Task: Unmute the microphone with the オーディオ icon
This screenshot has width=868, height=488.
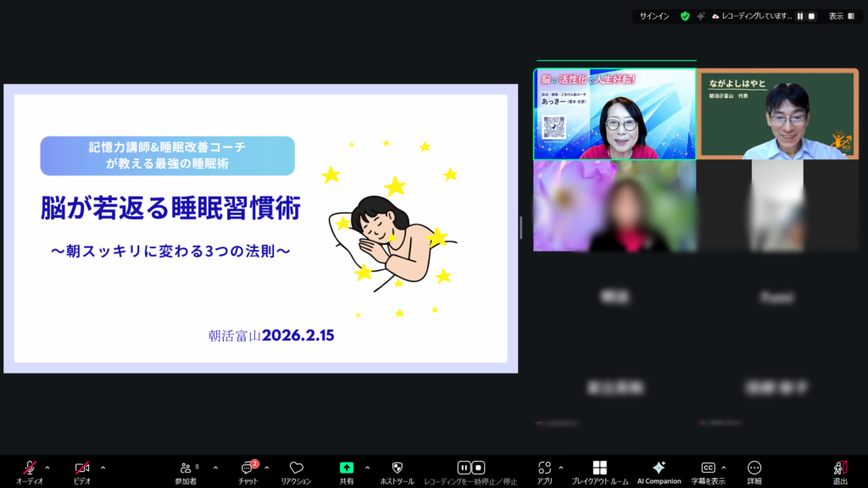Action: click(30, 468)
